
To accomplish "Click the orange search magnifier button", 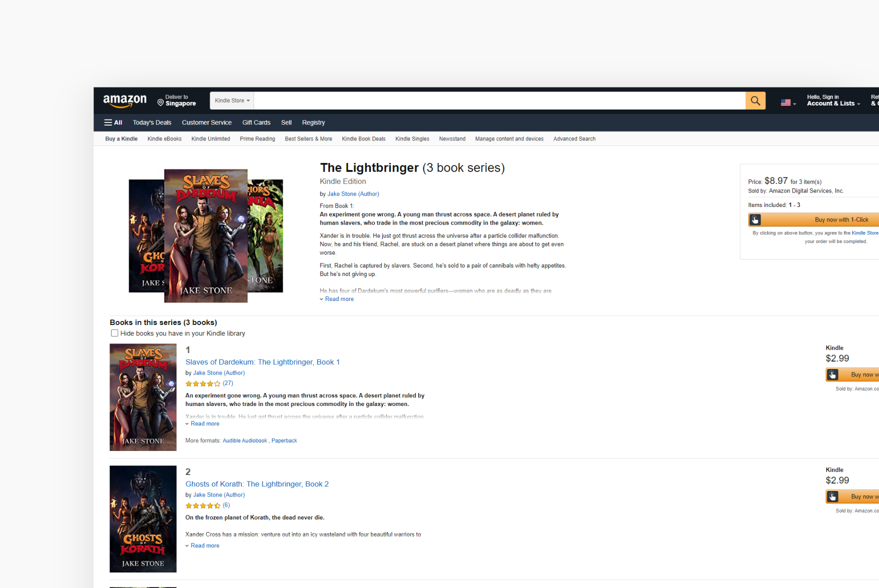I will coord(755,100).
